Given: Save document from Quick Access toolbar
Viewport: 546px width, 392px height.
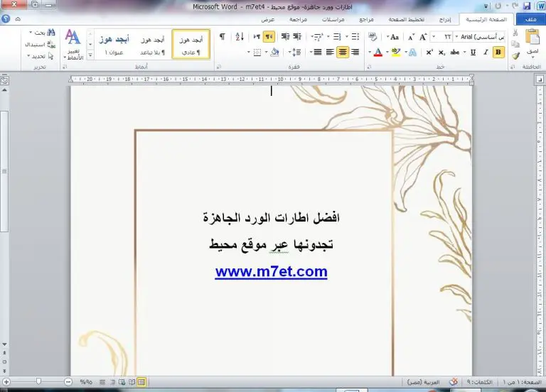Looking at the screenshot, I should coord(527,6).
